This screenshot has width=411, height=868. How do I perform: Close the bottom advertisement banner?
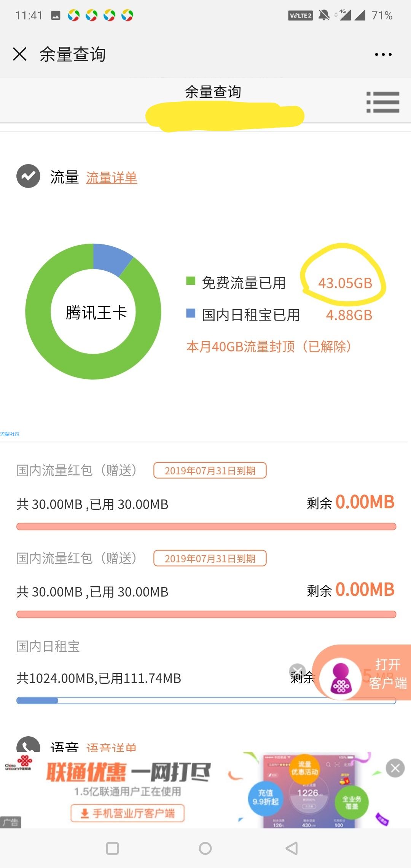tap(395, 768)
